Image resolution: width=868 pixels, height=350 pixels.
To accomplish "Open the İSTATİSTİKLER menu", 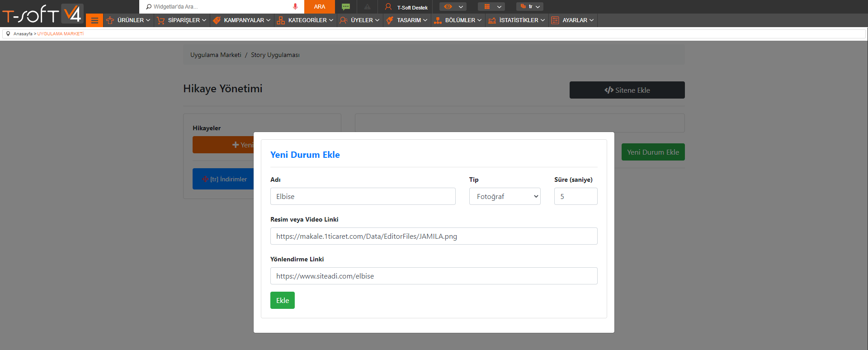I will (517, 20).
